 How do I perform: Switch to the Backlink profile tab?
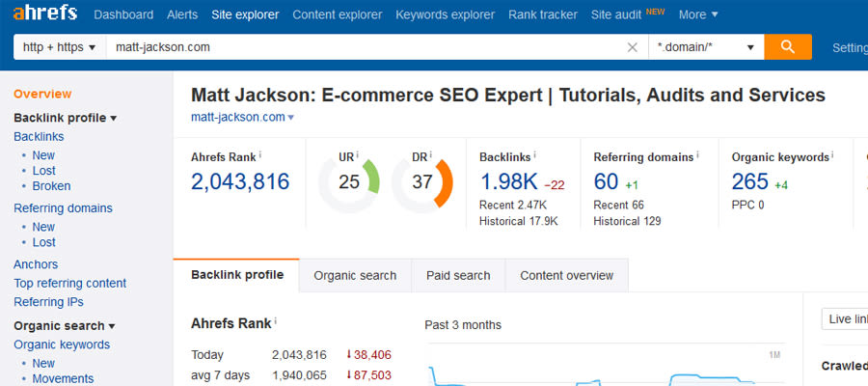[237, 275]
